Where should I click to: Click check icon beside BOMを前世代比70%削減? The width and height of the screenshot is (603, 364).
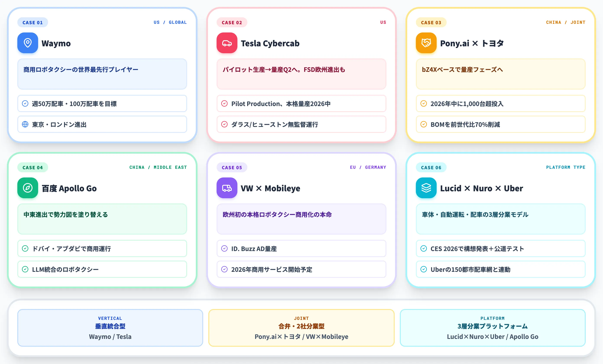(x=424, y=124)
